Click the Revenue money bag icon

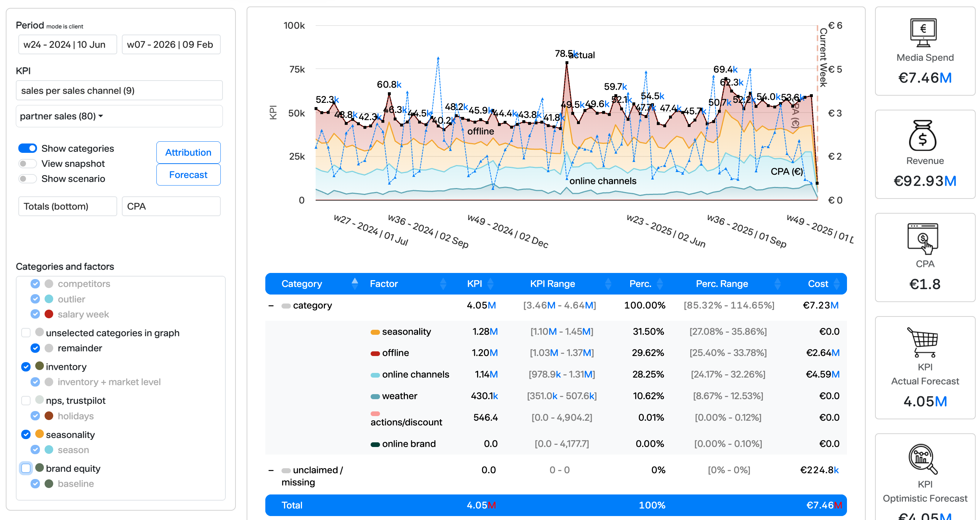[923, 136]
